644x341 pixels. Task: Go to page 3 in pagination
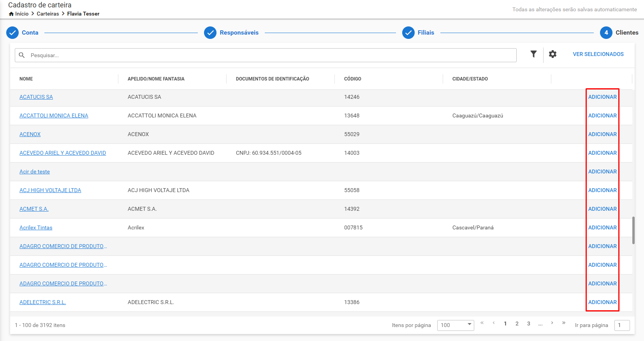click(529, 324)
